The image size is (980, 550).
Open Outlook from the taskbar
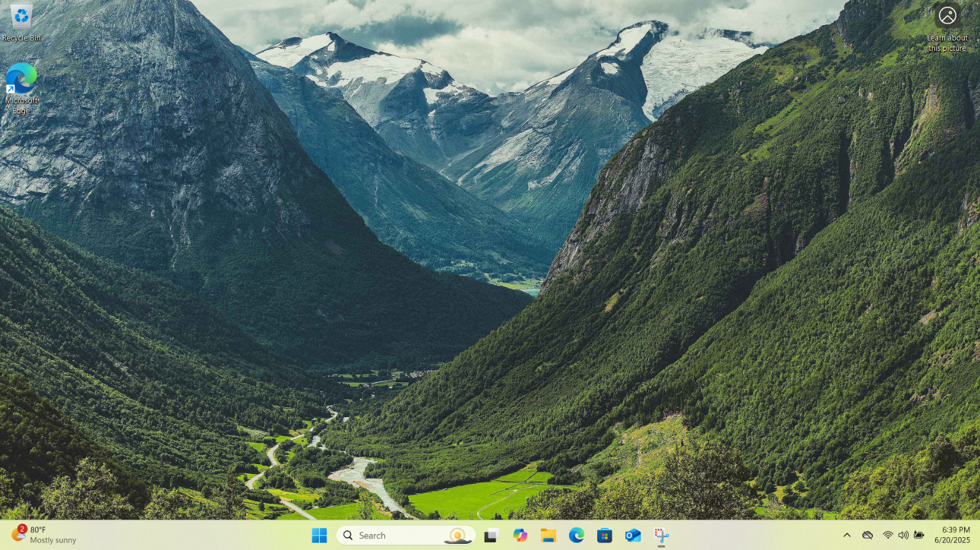[x=633, y=535]
